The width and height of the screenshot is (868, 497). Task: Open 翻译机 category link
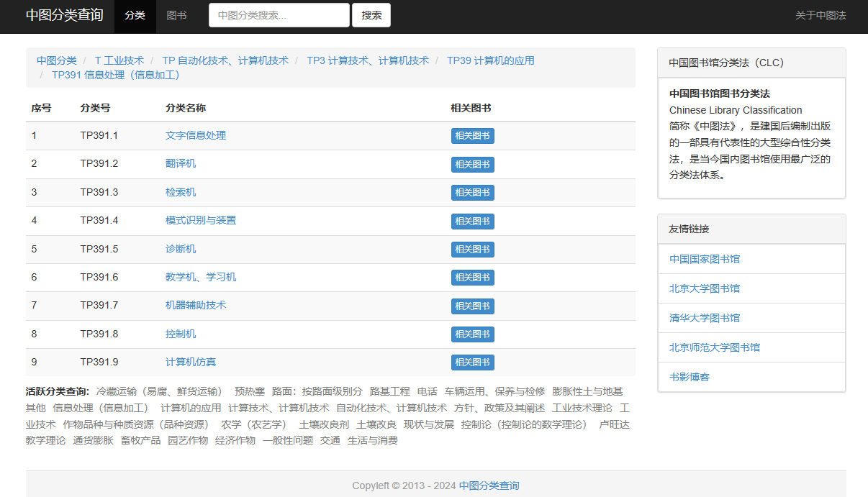[x=181, y=163]
